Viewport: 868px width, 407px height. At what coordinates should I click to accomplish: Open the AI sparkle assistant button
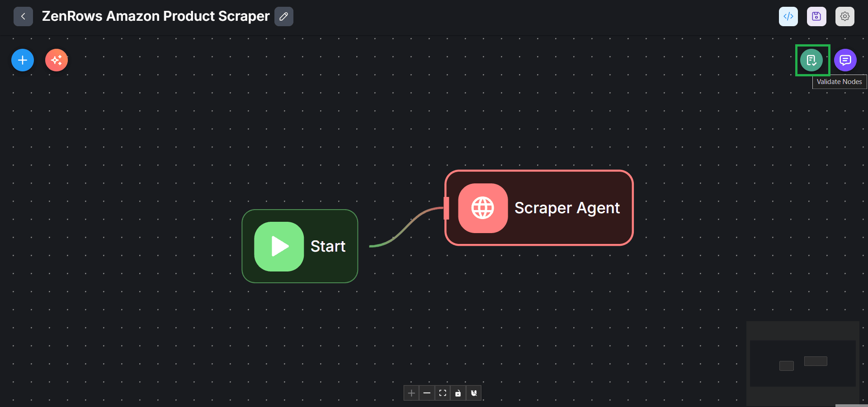click(57, 60)
